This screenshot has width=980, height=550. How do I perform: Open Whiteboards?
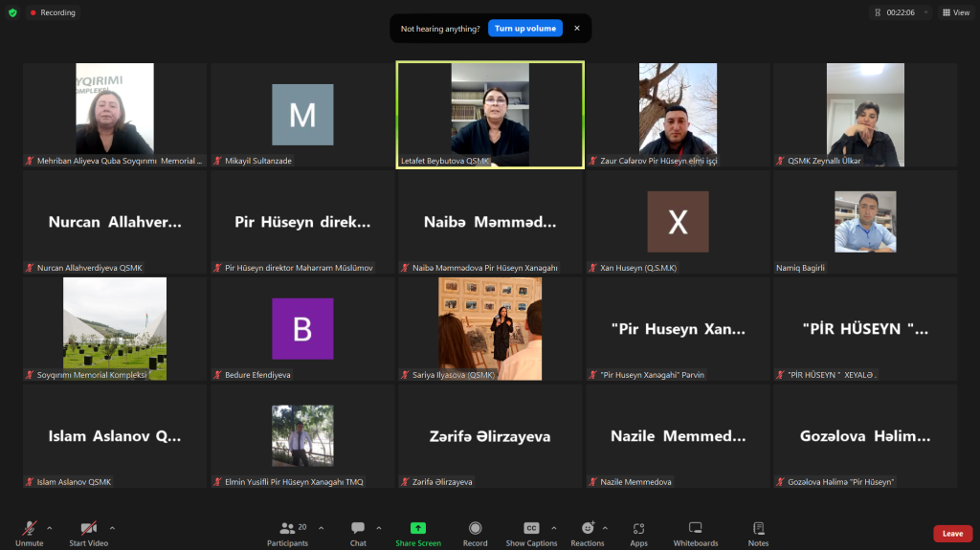tap(696, 534)
